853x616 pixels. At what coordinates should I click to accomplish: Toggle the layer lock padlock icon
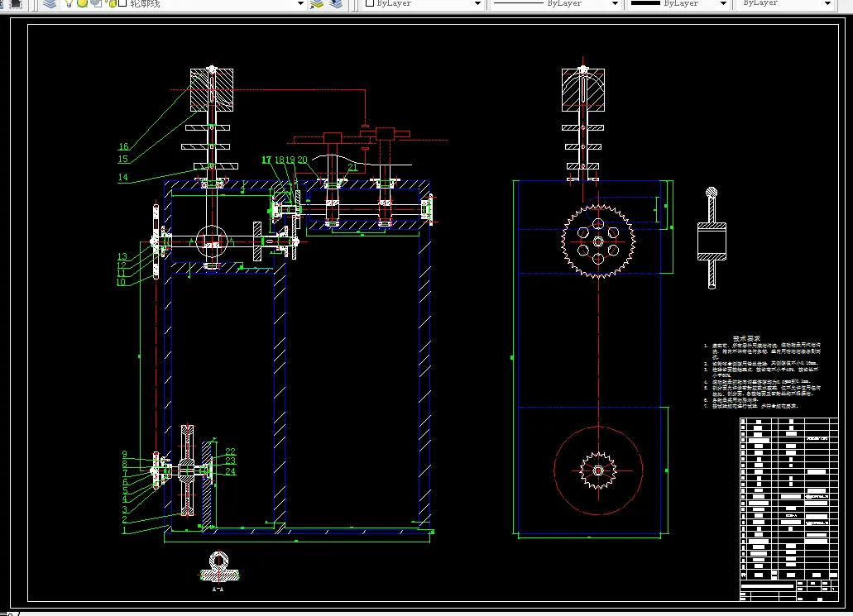(x=112, y=3)
